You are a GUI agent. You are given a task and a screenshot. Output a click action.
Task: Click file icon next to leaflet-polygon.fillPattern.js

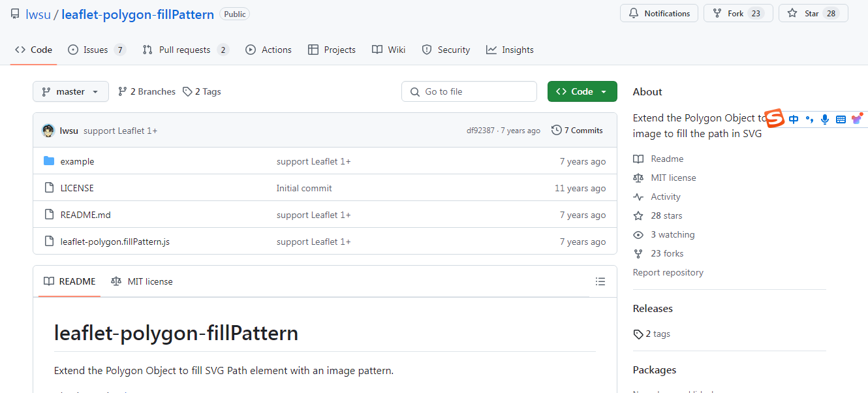tap(49, 242)
